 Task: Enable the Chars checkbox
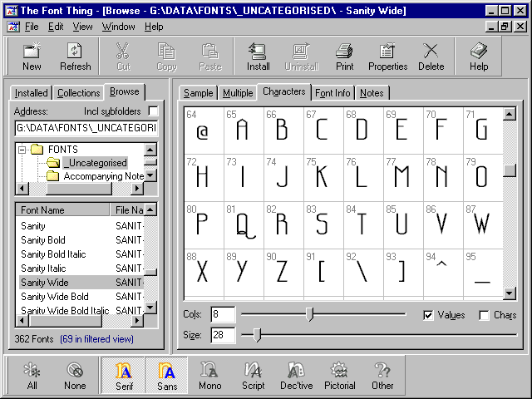(484, 315)
